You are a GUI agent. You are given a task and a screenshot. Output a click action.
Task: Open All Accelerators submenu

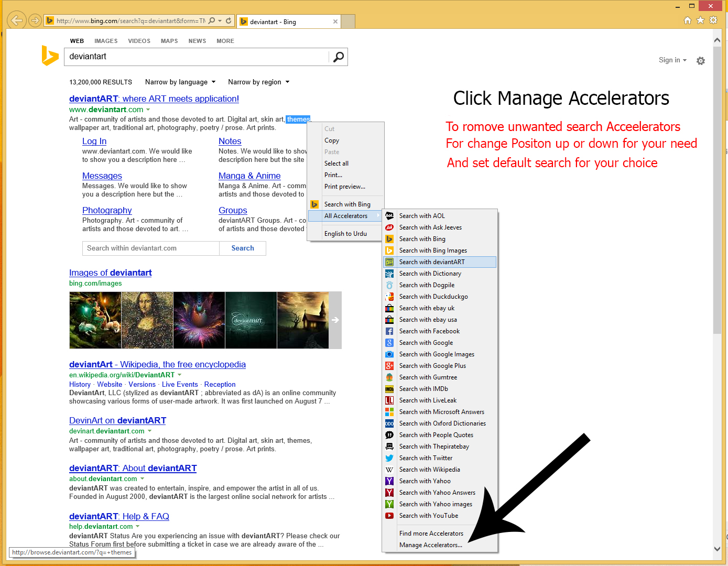[345, 216]
